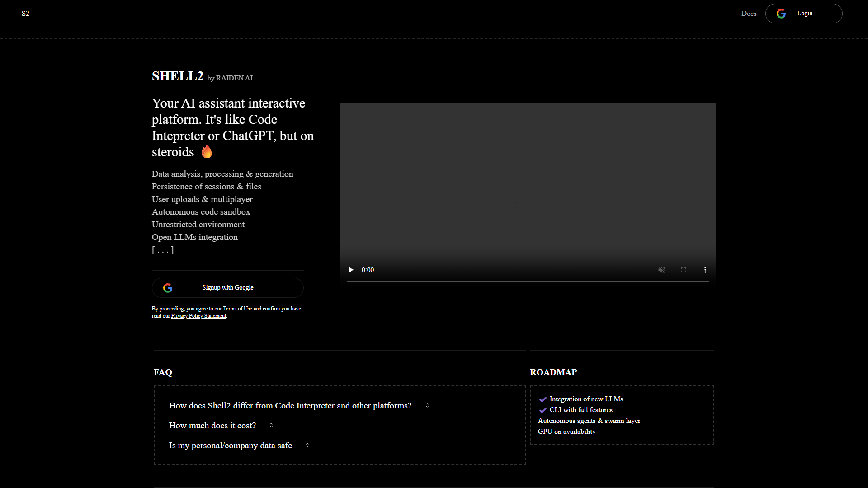Play the demo video
This screenshot has width=868, height=488.
coord(351,270)
